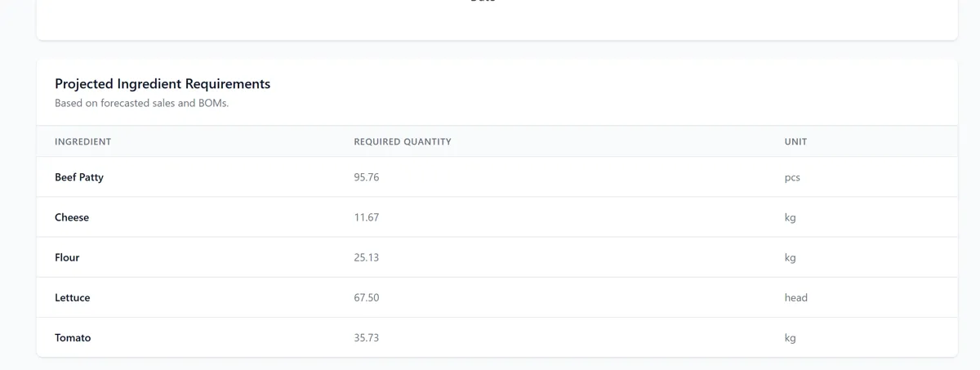The height and width of the screenshot is (370, 980).
Task: Click the 95.76 quantity value
Action: pos(366,177)
